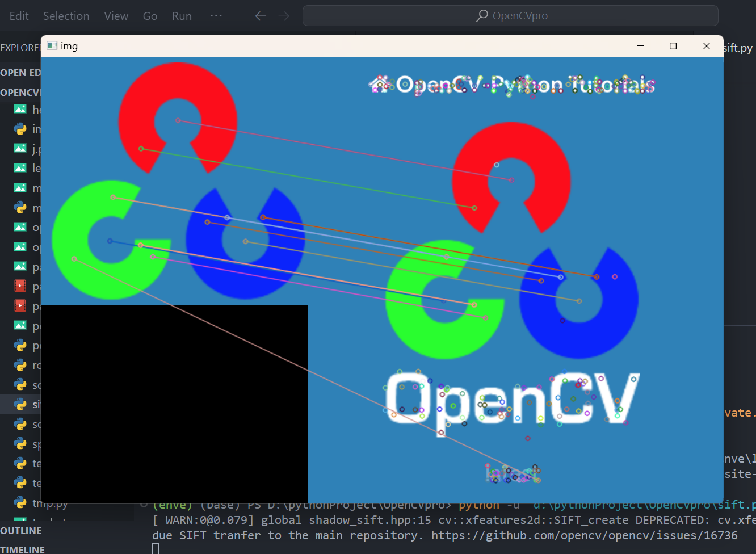Image resolution: width=756 pixels, height=554 pixels.
Task: Click the Explorer panel header
Action: tap(20, 48)
